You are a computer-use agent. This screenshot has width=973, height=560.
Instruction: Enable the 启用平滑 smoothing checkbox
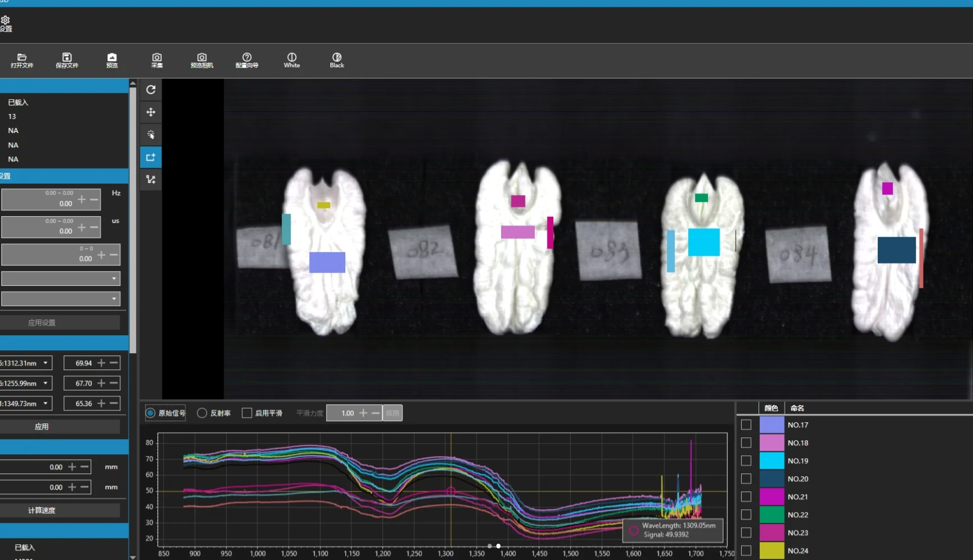tap(247, 413)
